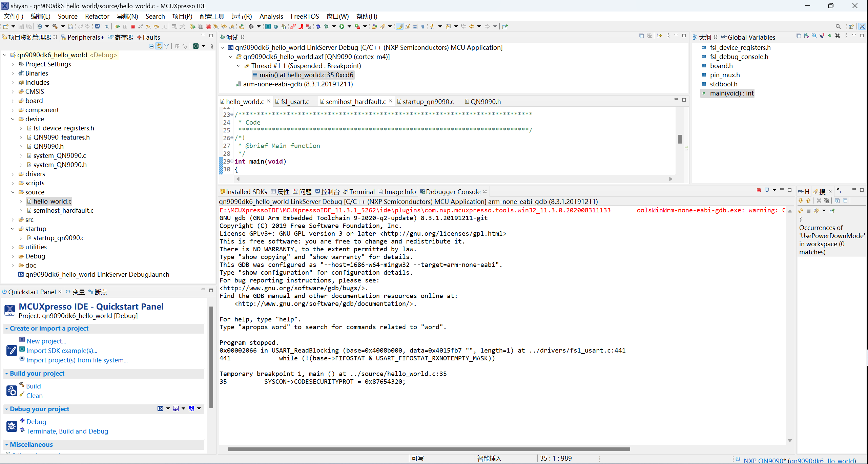
Task: Click the search magnifier icon at top right
Action: tap(838, 26)
